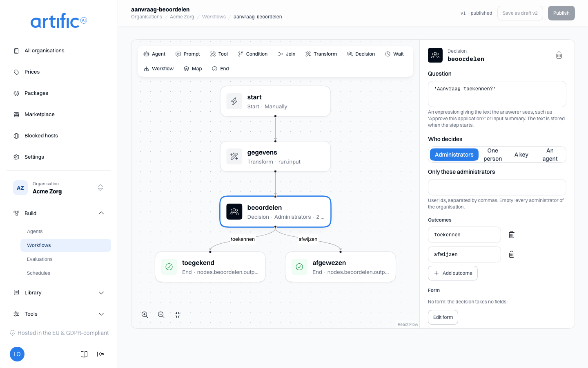Focus the Only these administrators field
Viewport: 588px width, 368px height.
pos(497,187)
